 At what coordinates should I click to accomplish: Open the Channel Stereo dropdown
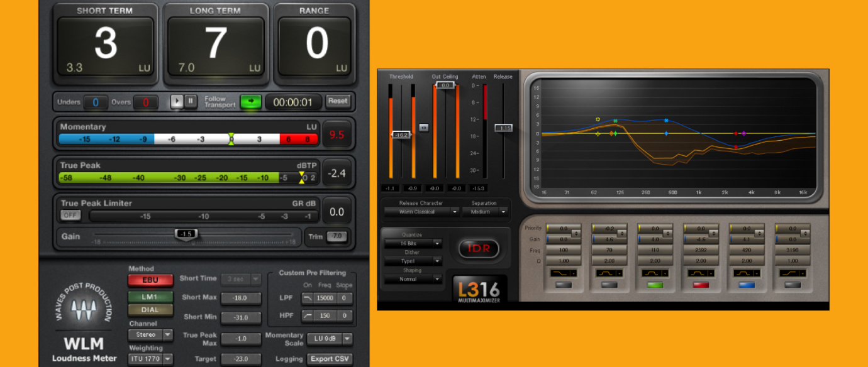click(150, 335)
